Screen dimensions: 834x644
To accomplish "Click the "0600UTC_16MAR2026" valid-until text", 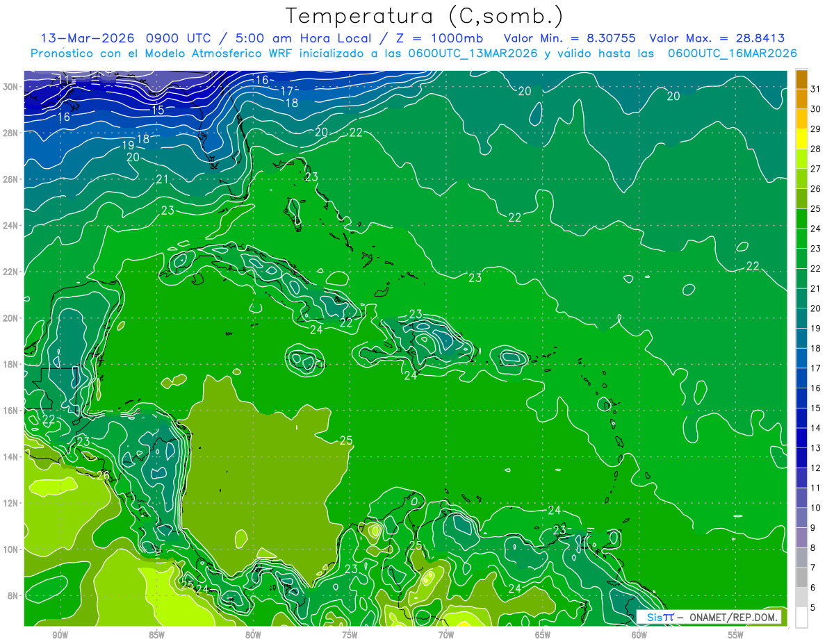I will (x=732, y=53).
